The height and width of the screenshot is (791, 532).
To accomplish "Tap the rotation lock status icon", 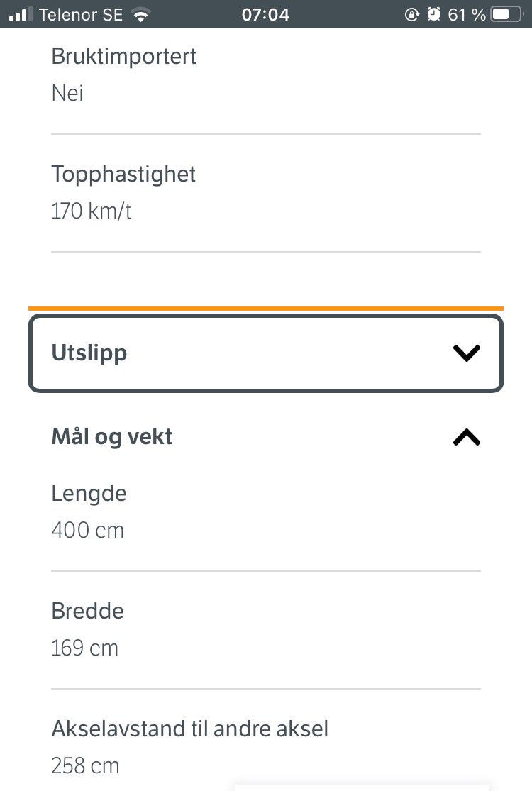I will point(411,15).
